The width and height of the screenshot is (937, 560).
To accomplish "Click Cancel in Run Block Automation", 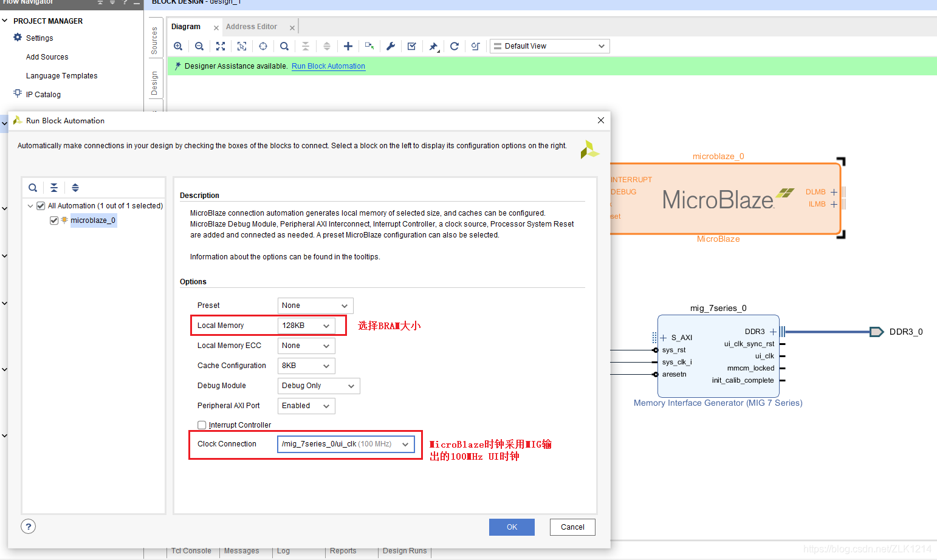I will (572, 527).
